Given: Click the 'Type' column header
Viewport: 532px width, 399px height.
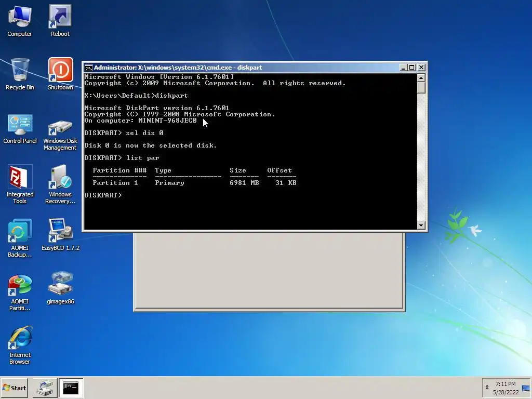Looking at the screenshot, I should [163, 170].
